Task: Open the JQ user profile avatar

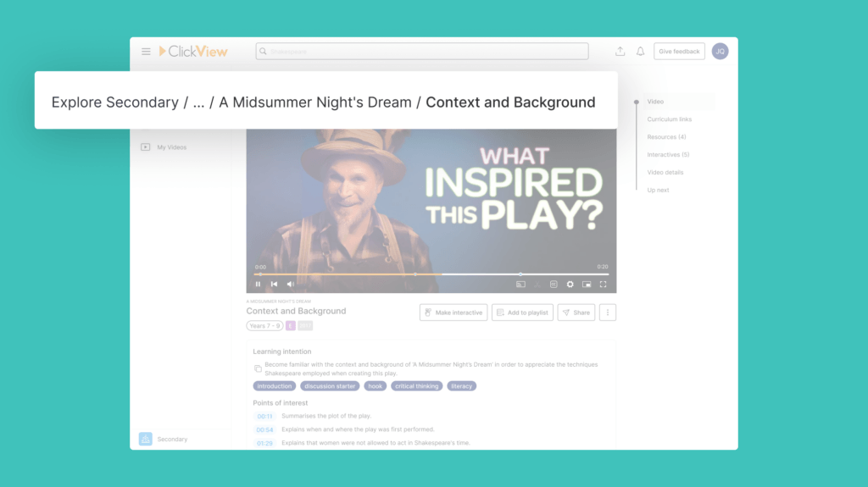Action: click(720, 52)
